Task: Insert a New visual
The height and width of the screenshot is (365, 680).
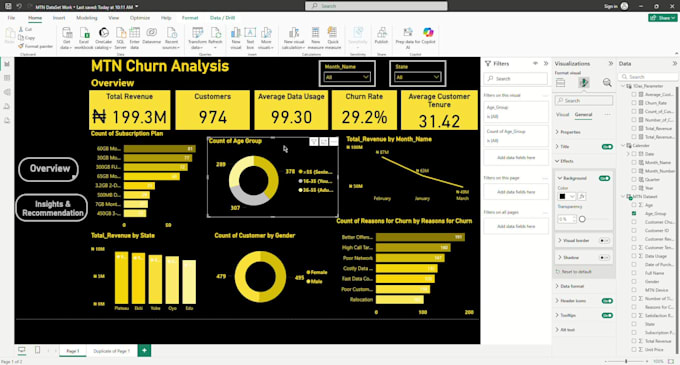Action: click(x=235, y=38)
